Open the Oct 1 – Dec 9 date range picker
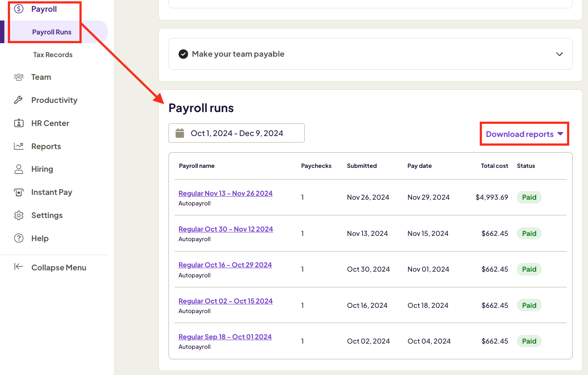The width and height of the screenshot is (588, 375). pos(236,133)
